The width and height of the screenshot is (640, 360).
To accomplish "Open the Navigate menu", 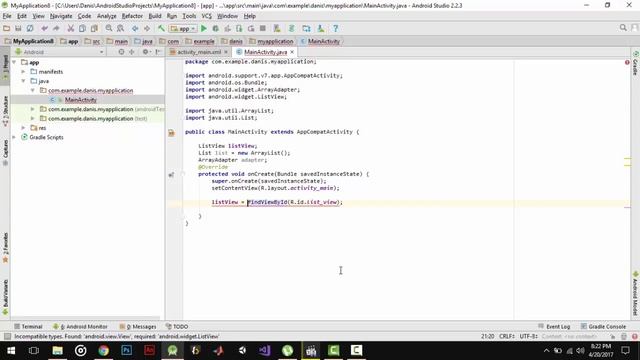I will 61,16.
